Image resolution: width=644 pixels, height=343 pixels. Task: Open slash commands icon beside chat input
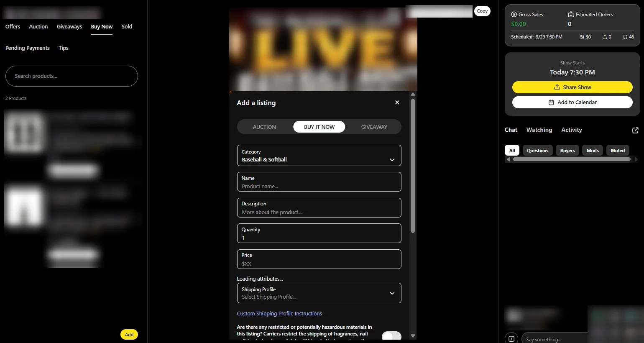511,338
